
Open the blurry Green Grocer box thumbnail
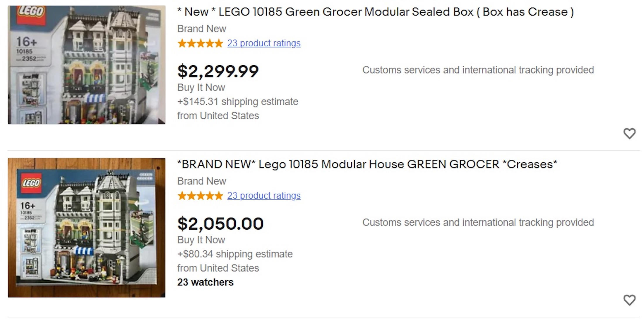pyautogui.click(x=87, y=65)
